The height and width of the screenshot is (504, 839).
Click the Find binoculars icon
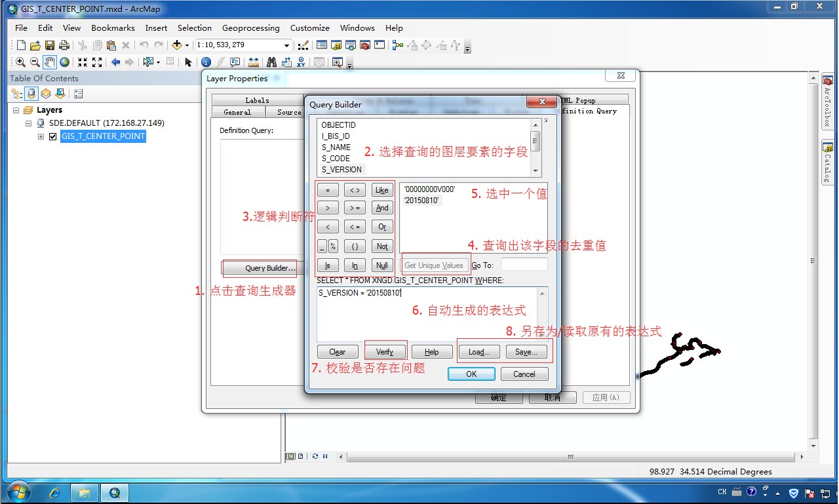[x=272, y=62]
